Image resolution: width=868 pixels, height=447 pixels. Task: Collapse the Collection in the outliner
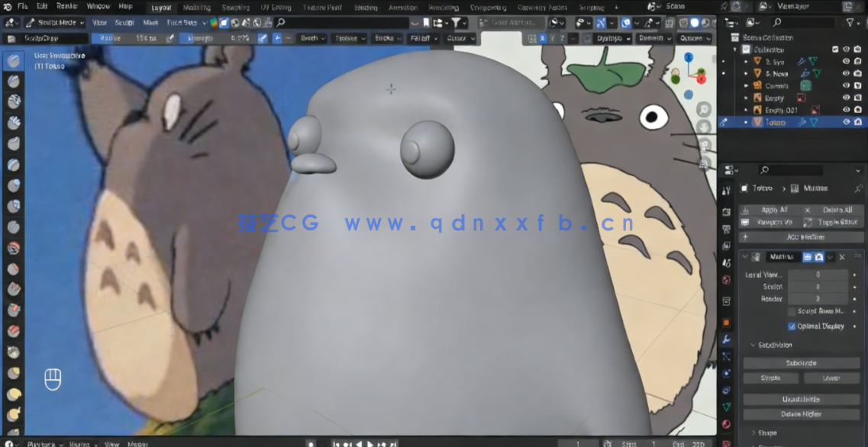pos(734,49)
